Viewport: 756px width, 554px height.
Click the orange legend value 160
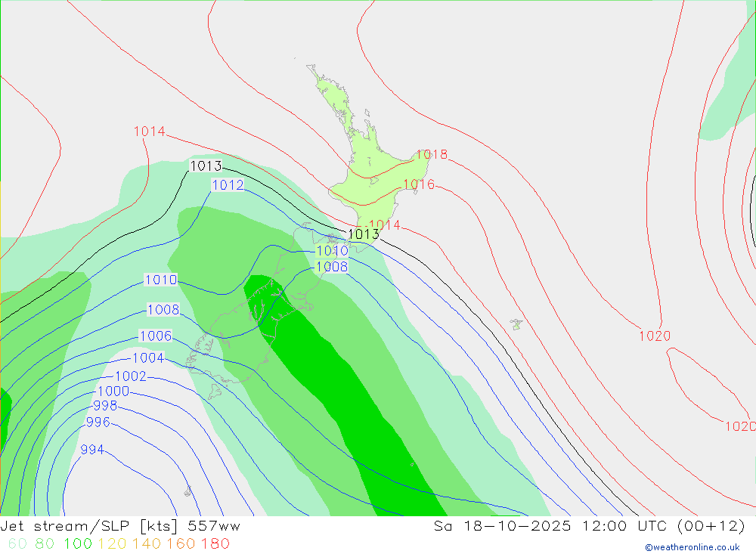pyautogui.click(x=181, y=544)
